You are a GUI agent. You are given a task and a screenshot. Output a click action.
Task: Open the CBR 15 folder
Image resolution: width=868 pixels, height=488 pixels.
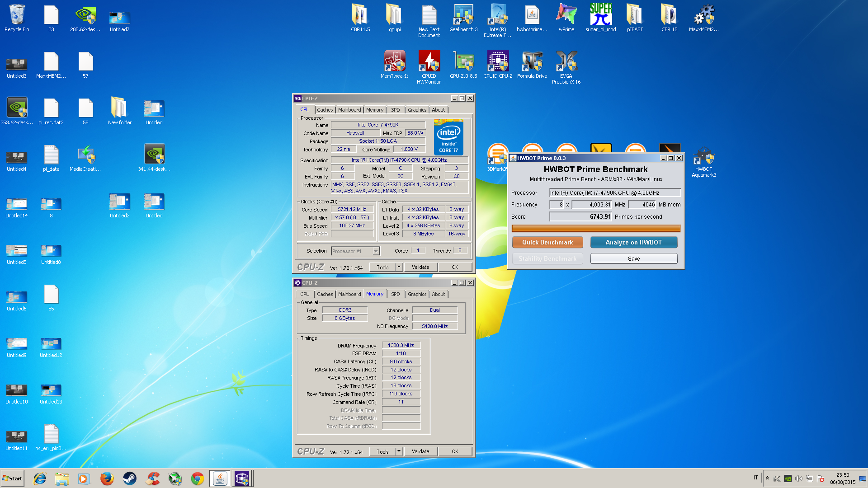670,19
